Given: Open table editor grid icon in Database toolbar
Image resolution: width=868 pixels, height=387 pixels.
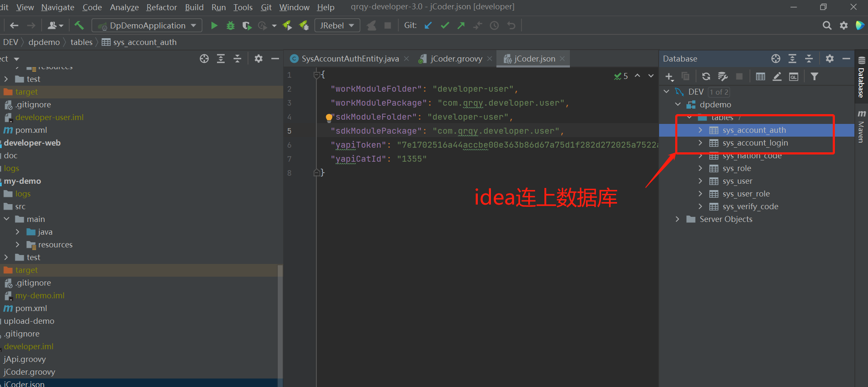Looking at the screenshot, I should tap(761, 76).
